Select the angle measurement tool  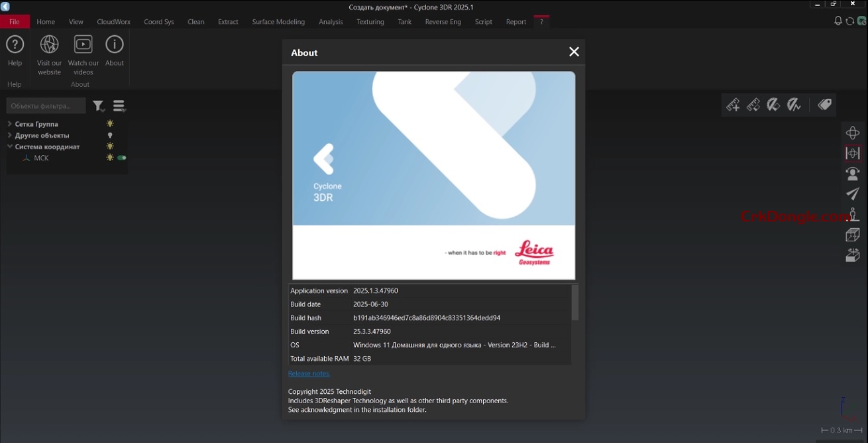(x=774, y=104)
